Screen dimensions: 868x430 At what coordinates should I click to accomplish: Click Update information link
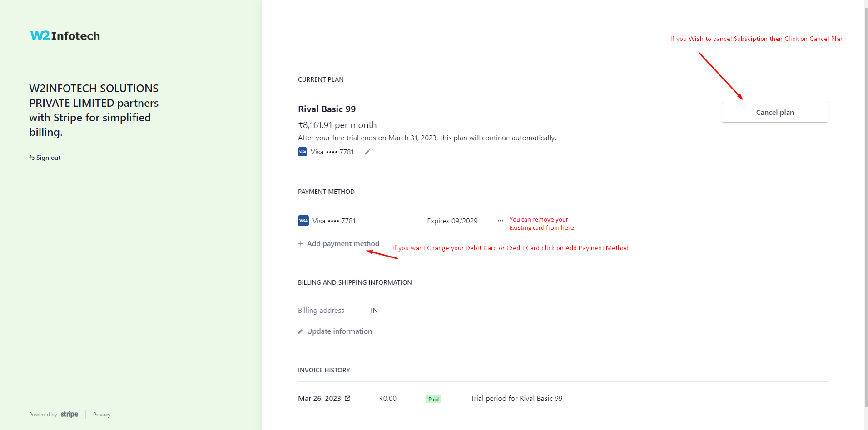click(335, 331)
